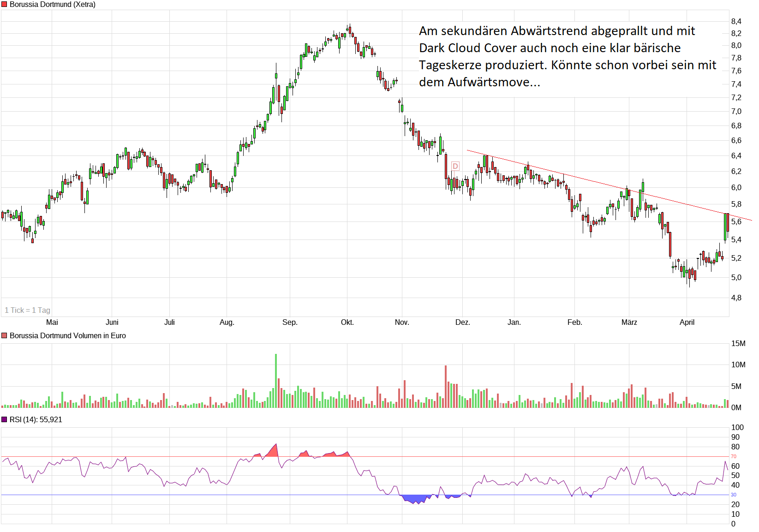Click the "5,4" price axis label
This screenshot has width=759, height=532.
[736, 240]
